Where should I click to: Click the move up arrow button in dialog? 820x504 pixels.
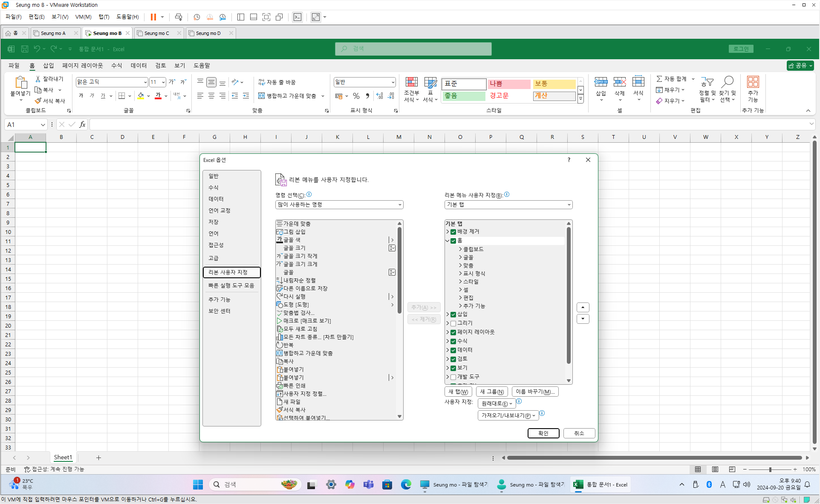tap(583, 307)
